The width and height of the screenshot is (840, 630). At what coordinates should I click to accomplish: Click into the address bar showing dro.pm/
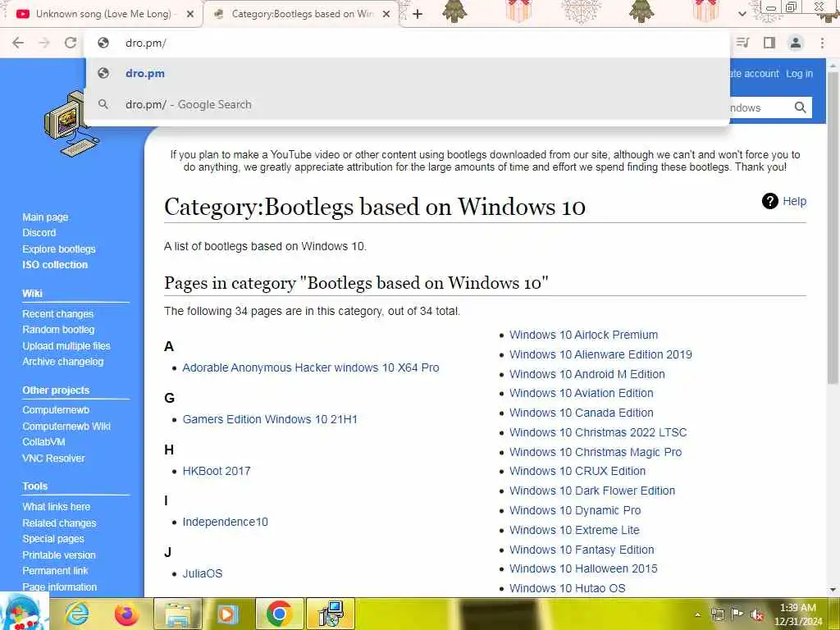click(407, 43)
